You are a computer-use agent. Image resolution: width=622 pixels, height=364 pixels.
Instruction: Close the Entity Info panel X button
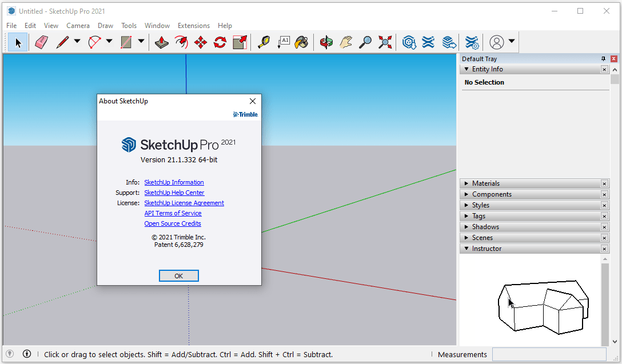tap(604, 69)
